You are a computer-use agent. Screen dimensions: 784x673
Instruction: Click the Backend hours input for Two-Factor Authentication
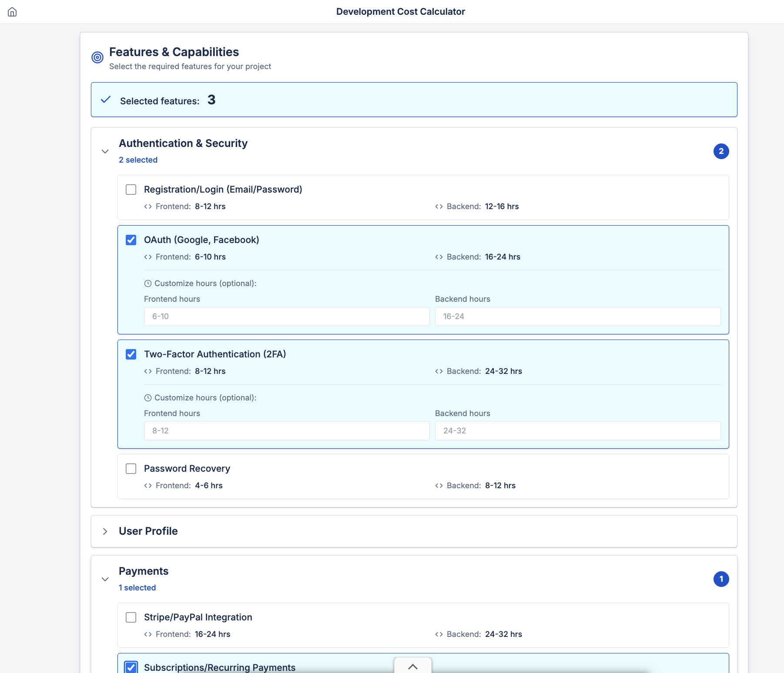point(577,431)
